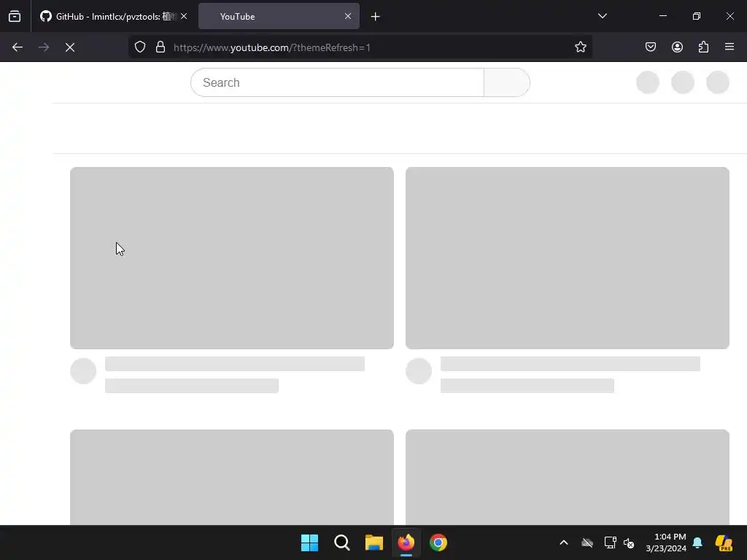The image size is (747, 560).
Task: Open the cloud sync tray icon
Action: 587,542
